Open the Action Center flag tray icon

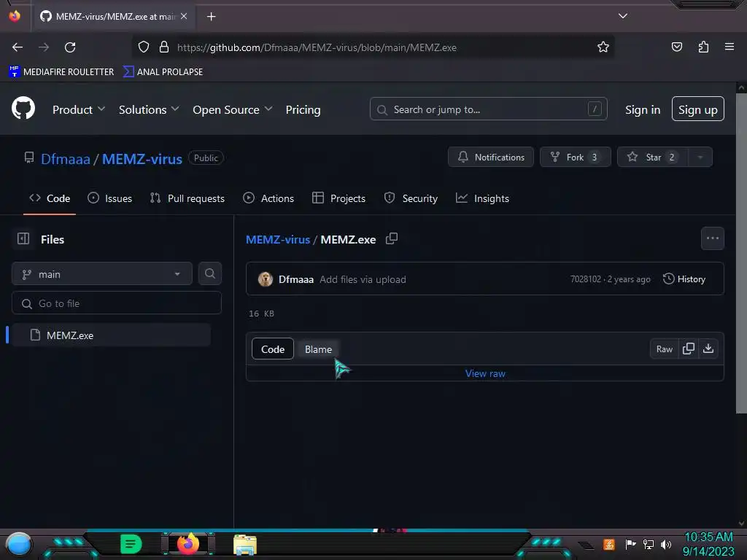pos(631,544)
